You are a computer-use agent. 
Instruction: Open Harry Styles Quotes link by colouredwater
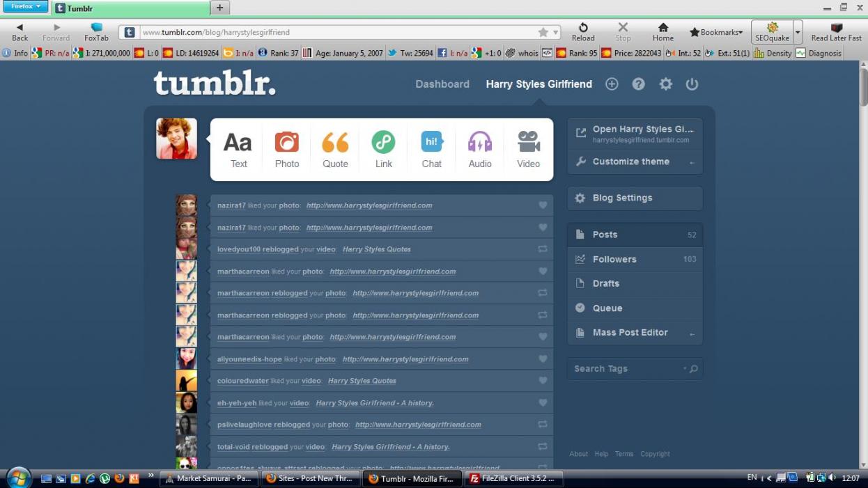(x=362, y=381)
